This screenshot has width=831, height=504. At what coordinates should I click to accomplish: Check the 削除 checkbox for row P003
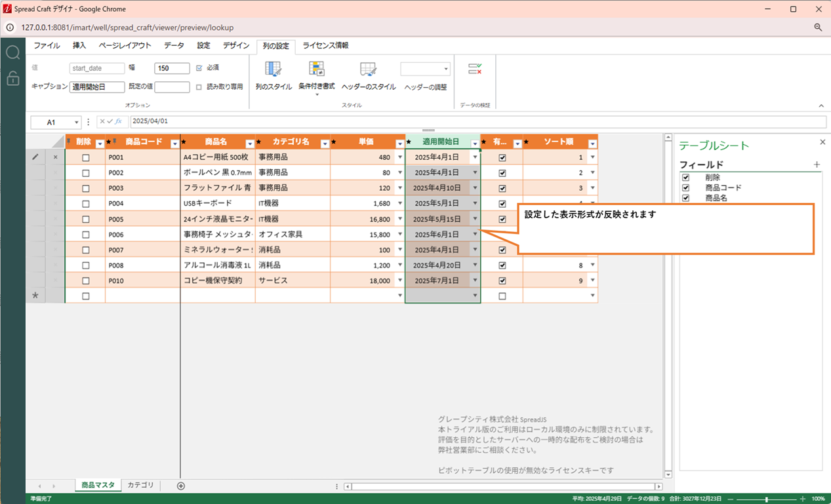[86, 189]
